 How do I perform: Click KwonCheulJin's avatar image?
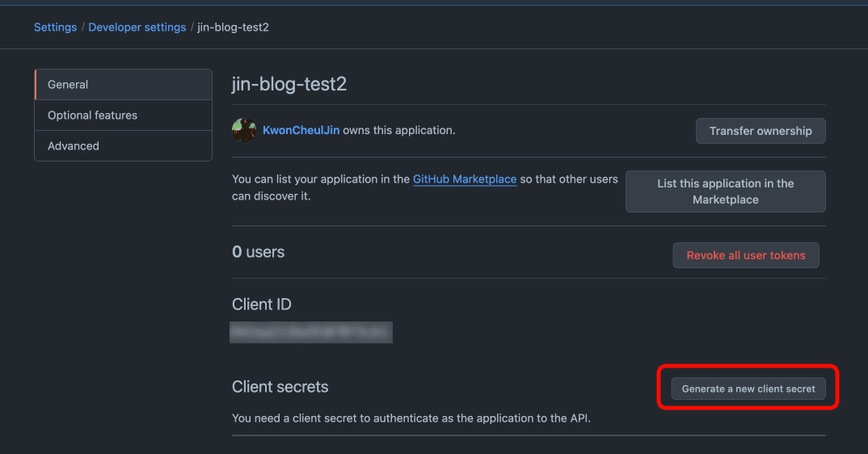pos(243,130)
